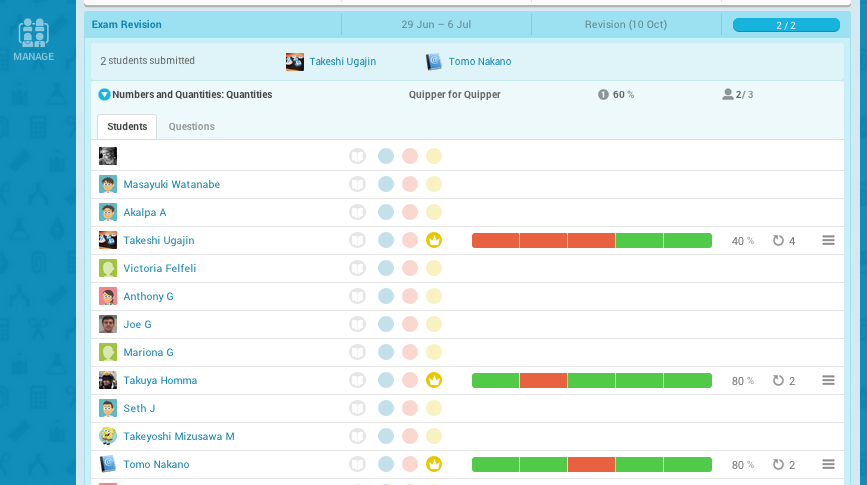Open Takeyoshi Mizusawa M's profile
This screenshot has height=485, width=867.
click(179, 436)
